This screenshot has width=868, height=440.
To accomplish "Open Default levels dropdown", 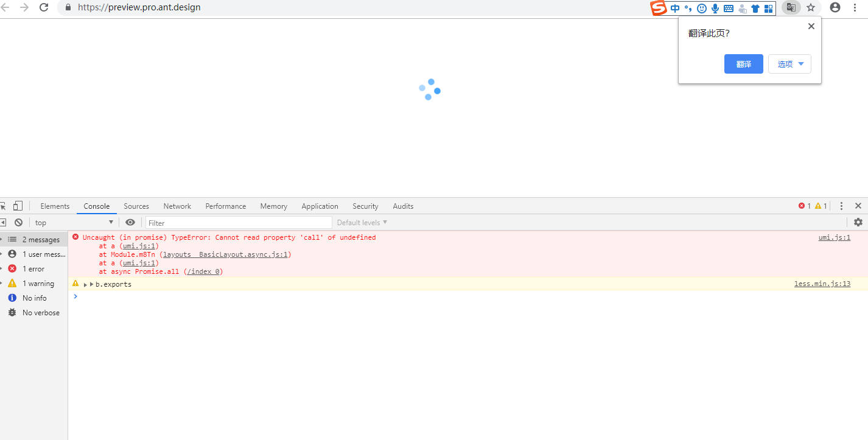I will point(362,222).
